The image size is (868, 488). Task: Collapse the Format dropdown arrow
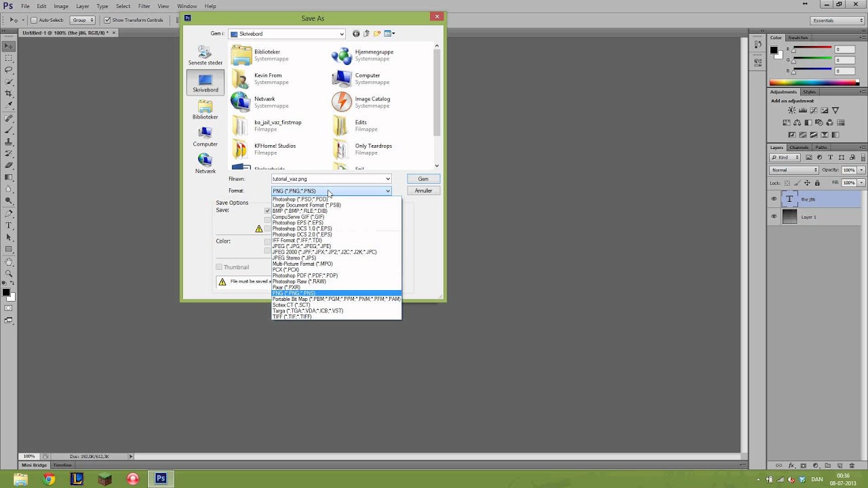[x=388, y=191]
